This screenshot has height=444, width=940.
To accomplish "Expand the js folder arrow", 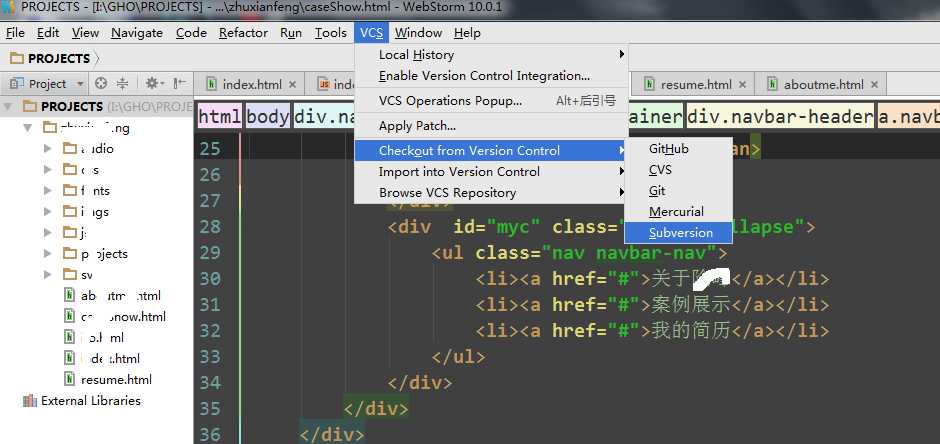I will click(x=48, y=232).
